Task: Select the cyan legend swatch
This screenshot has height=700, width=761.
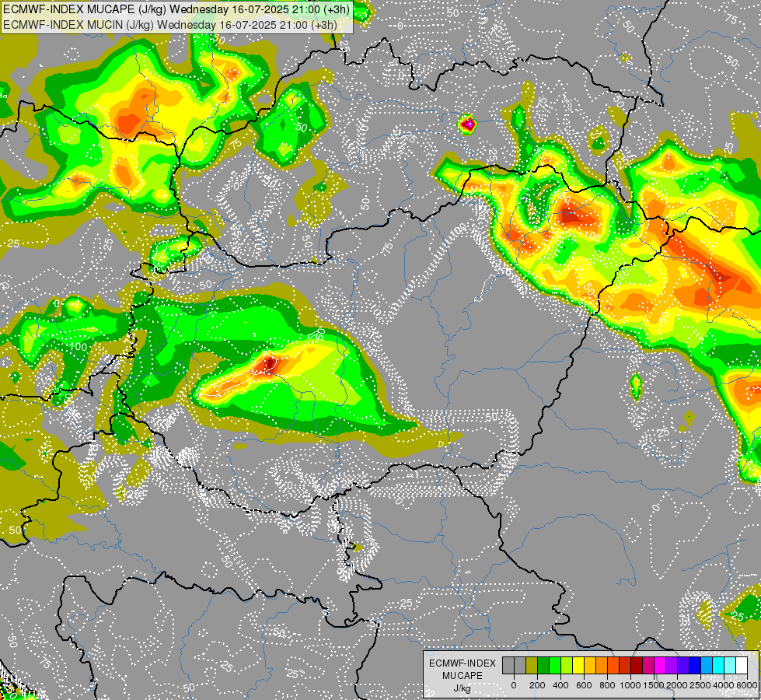Action: pos(719,665)
